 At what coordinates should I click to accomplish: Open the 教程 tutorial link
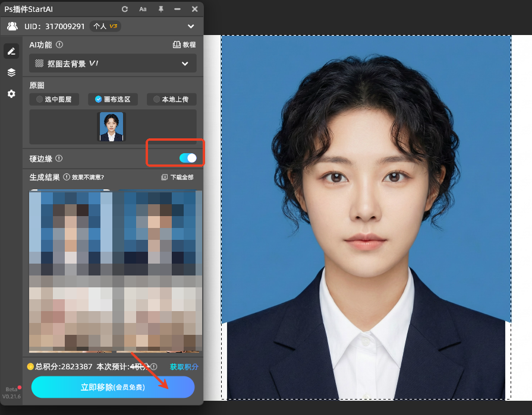point(184,45)
